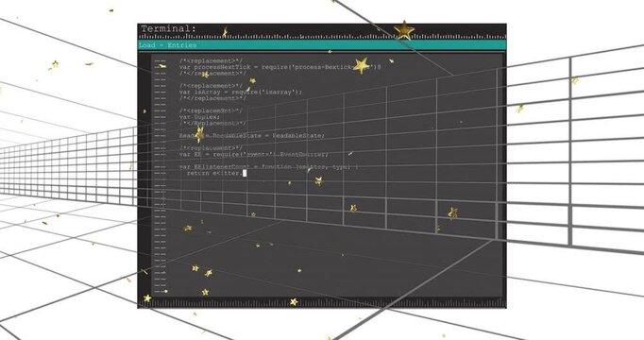Click the line 'var processNextTick = require(...'

click(x=280, y=67)
